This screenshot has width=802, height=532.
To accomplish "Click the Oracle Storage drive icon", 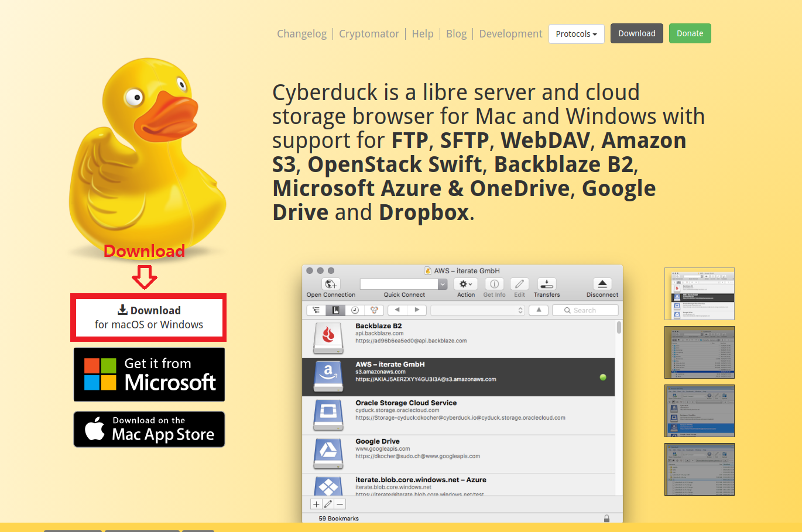I will 328,415.
